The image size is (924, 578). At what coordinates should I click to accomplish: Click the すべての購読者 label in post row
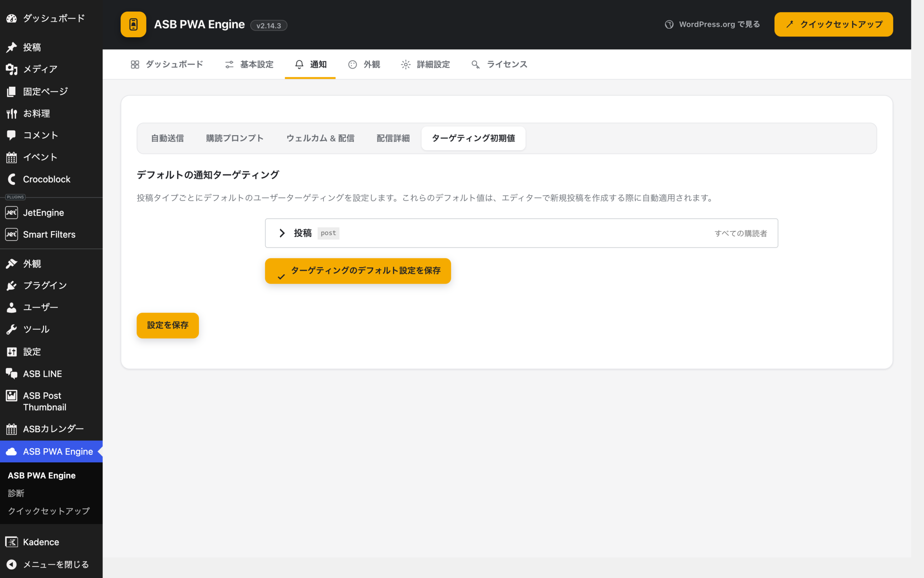741,233
